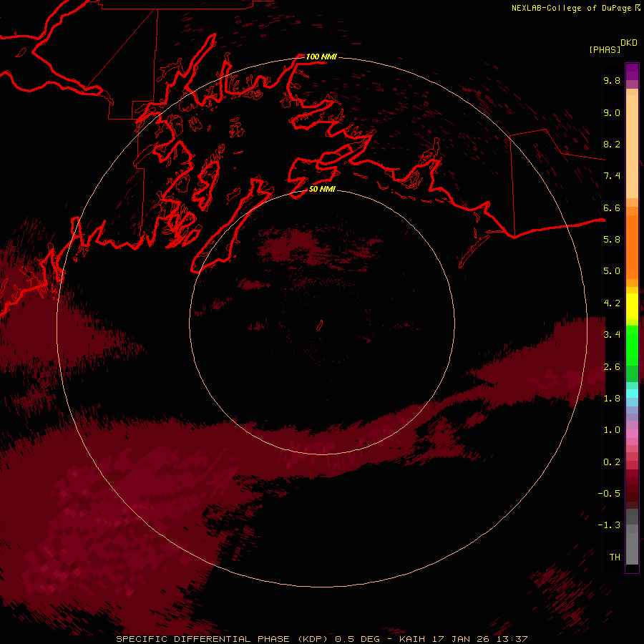Click the KAIH 17 JAN 26 13:37 timestamp
The width and height of the screenshot is (644, 644).
click(x=463, y=639)
